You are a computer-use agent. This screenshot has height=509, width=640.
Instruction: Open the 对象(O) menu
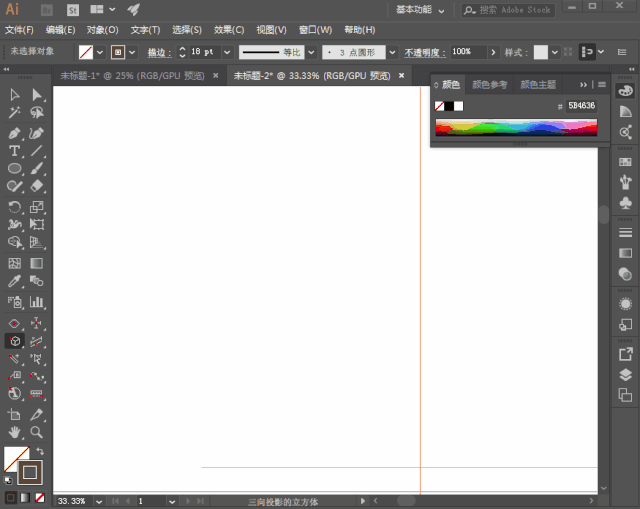pyautogui.click(x=102, y=30)
